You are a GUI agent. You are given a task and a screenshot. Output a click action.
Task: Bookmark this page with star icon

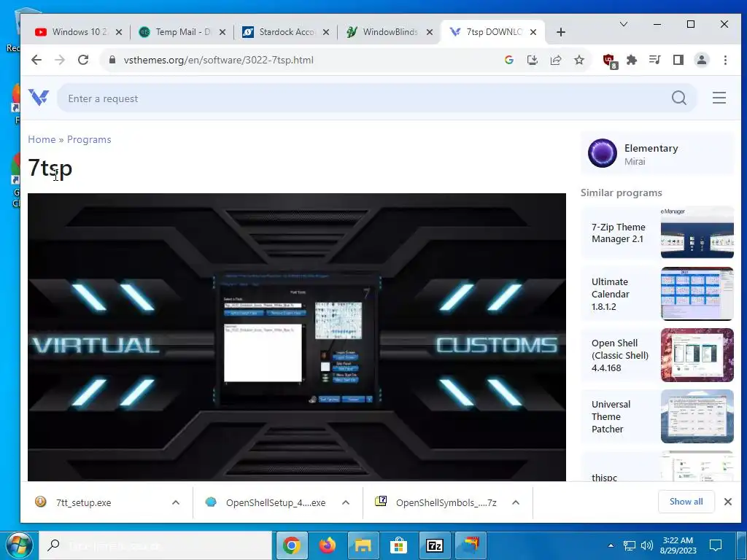[x=578, y=60]
